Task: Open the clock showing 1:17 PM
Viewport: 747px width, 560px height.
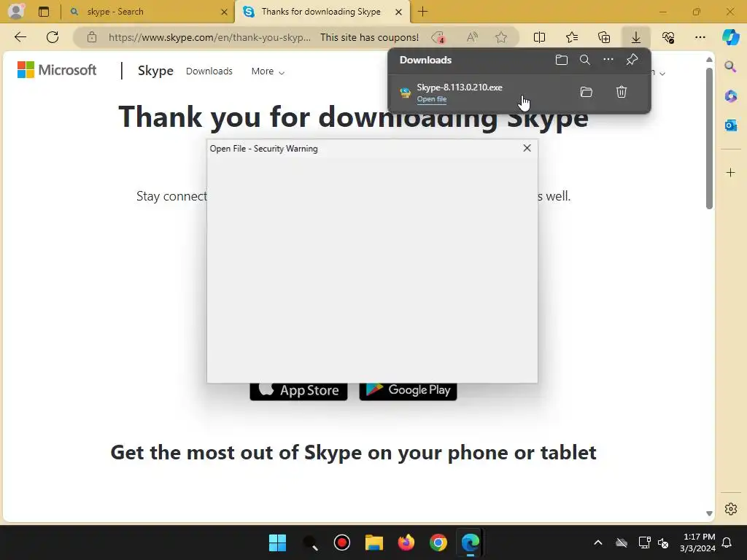Action: [x=697, y=542]
